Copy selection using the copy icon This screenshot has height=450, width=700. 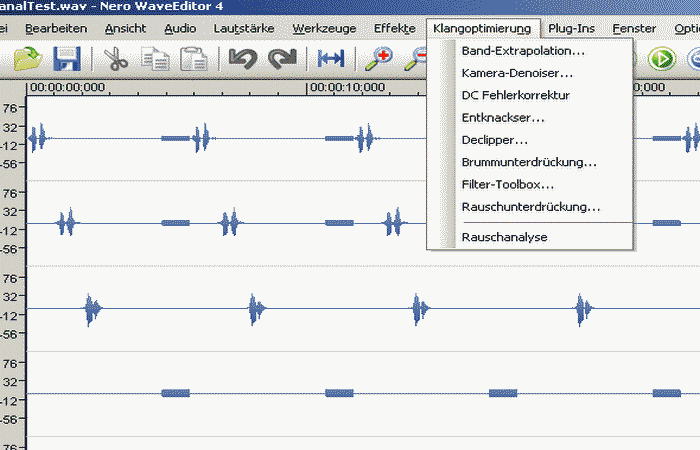coord(155,59)
